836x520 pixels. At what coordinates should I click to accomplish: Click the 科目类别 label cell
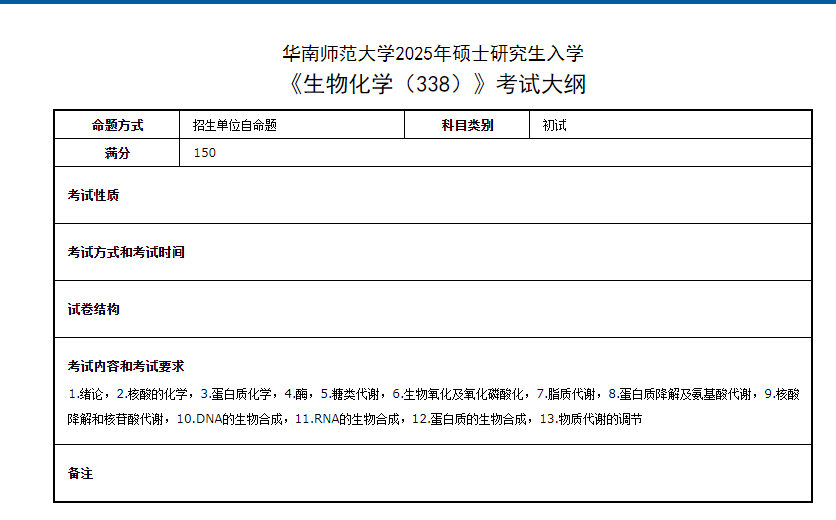(x=467, y=125)
